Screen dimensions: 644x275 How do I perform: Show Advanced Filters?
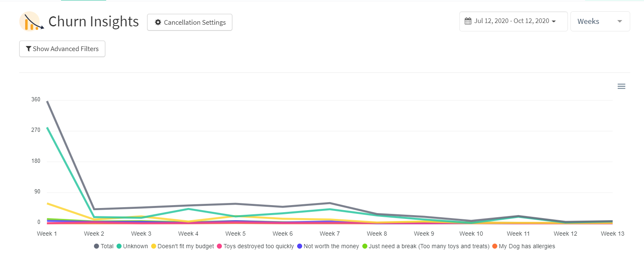pyautogui.click(x=62, y=49)
